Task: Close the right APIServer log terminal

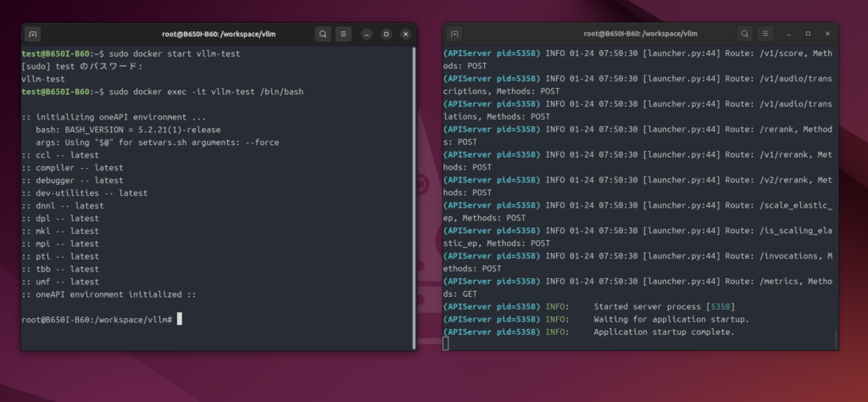Action: pos(827,34)
